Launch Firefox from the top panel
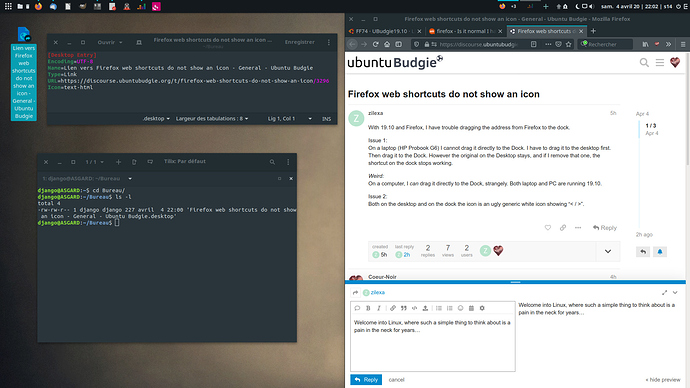Screen dimensions: 690x388 pyautogui.click(x=38, y=6)
